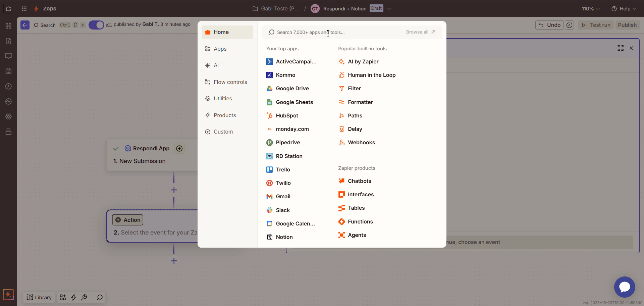Select Home in the app picker sidebar
Viewport: 644px width, 306px height.
pos(227,32)
